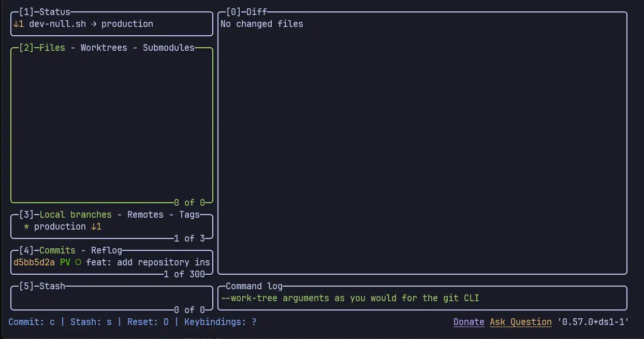The height and width of the screenshot is (339, 644).
Task: Show the Tags tab
Action: 189,215
